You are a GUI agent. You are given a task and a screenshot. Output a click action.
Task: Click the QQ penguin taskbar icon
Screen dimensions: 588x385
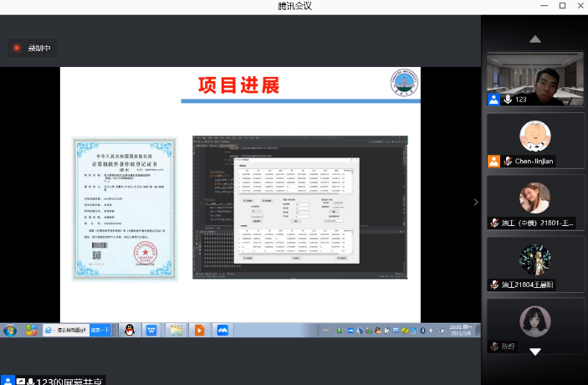pyautogui.click(x=130, y=331)
